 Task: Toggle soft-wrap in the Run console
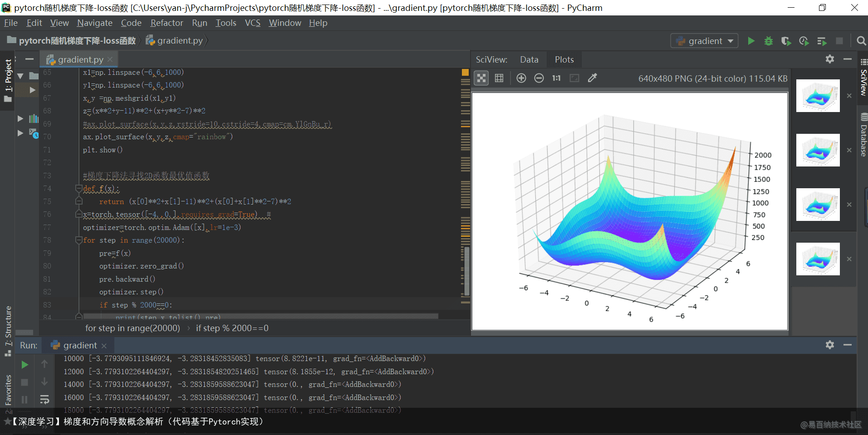(x=44, y=400)
